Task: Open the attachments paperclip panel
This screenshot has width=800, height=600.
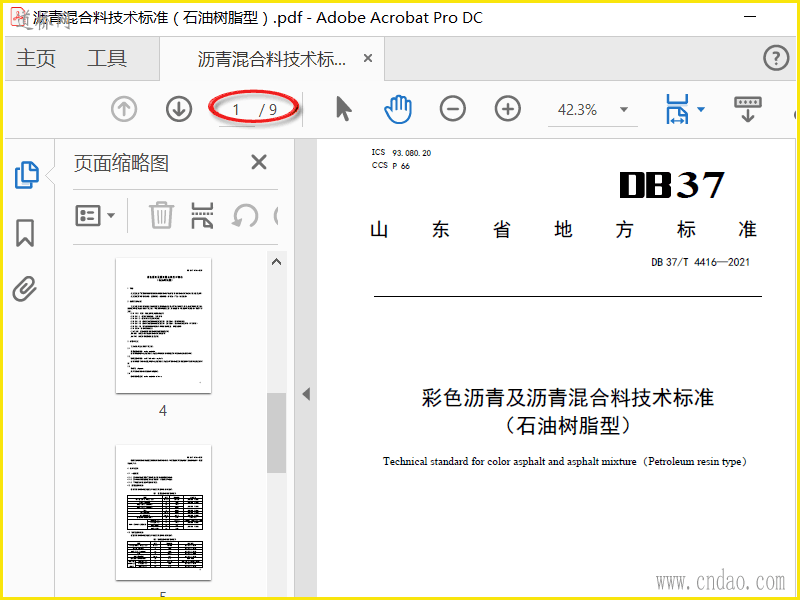Action: click(24, 289)
